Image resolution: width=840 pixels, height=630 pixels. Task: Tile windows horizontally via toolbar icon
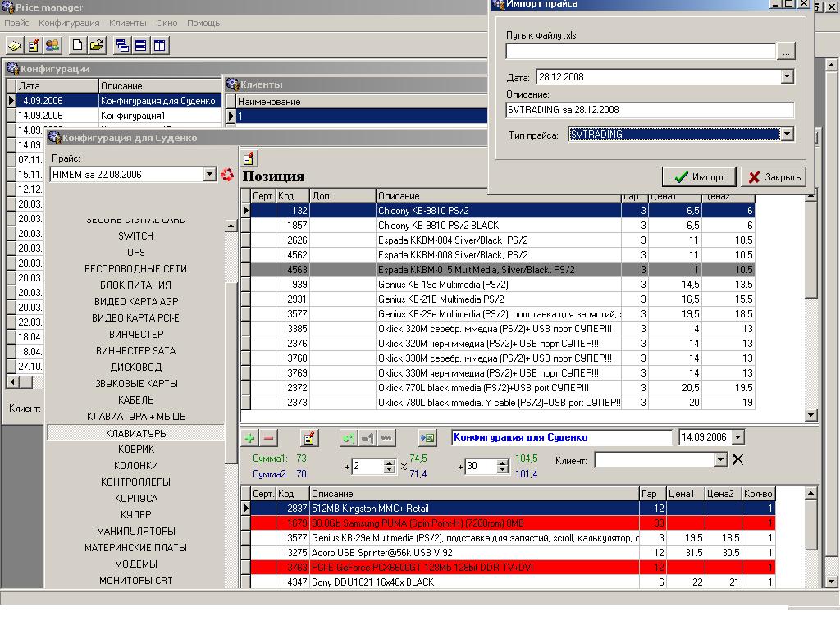coord(140,45)
